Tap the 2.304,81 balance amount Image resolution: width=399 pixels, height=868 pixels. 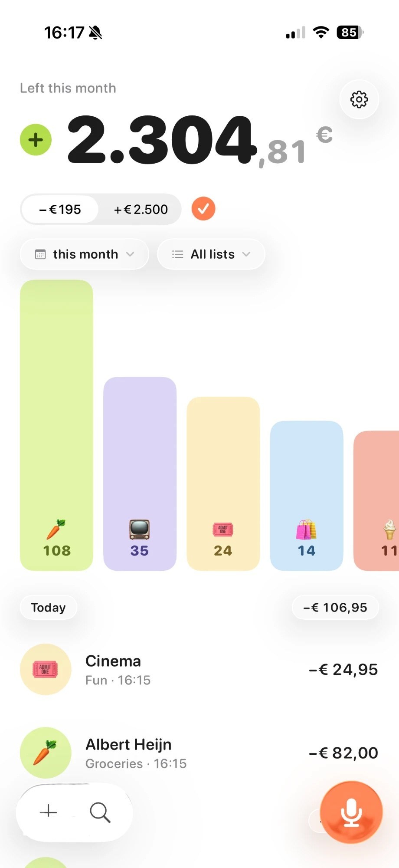coord(187,140)
